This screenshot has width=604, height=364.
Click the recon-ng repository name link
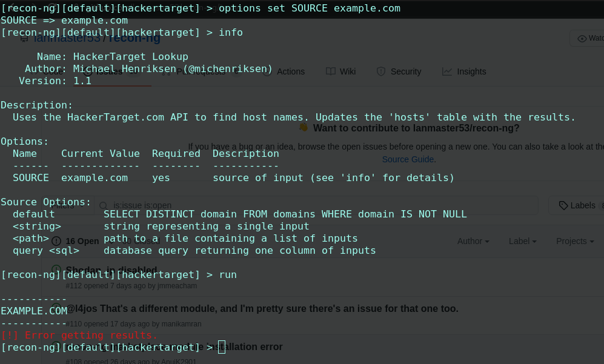point(134,38)
